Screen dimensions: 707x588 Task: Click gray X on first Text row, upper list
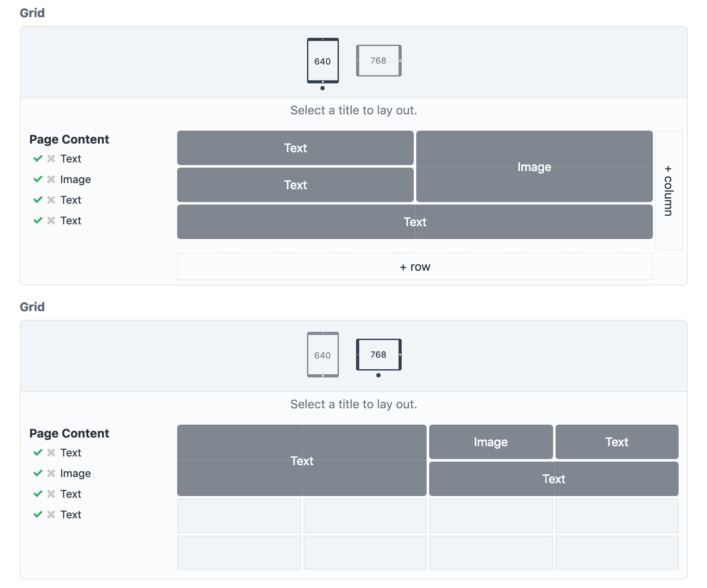coord(51,159)
